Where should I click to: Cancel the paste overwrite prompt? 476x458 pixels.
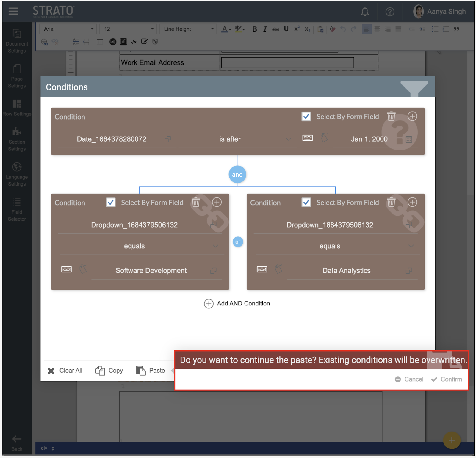click(x=409, y=379)
